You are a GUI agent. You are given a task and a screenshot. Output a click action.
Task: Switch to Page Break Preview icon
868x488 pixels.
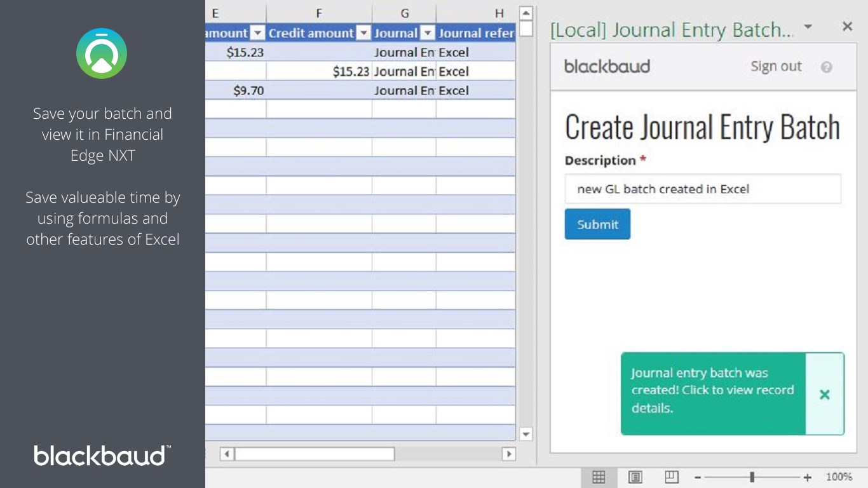tap(672, 477)
